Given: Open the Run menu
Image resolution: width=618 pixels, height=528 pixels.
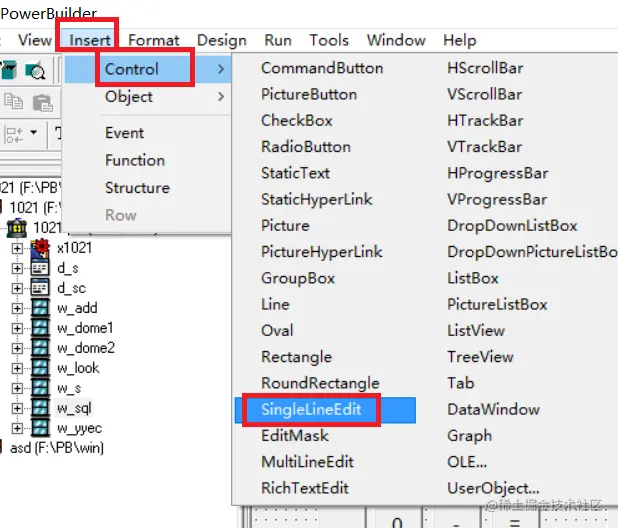Looking at the screenshot, I should [x=278, y=40].
